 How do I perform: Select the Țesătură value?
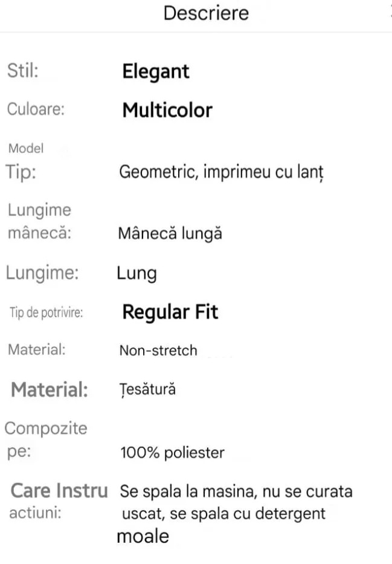pyautogui.click(x=147, y=389)
